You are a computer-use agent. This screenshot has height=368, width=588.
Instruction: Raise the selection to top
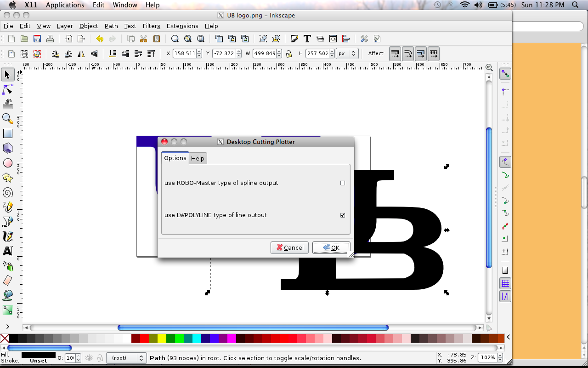[x=151, y=54]
